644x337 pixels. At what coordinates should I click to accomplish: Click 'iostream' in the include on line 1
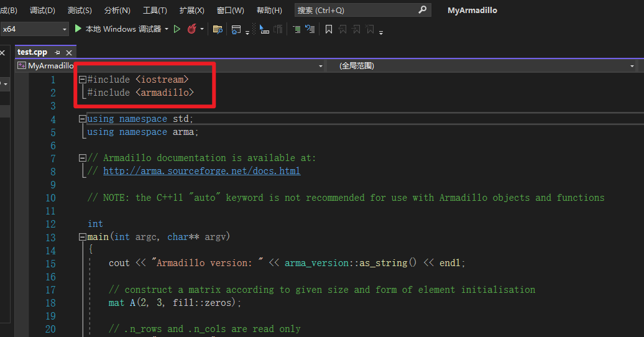click(162, 80)
